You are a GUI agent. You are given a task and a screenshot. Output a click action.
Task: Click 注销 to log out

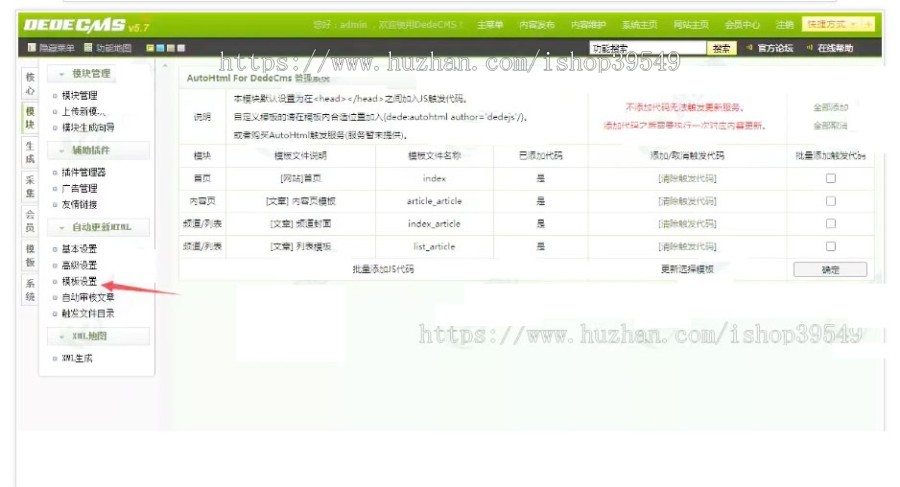[784, 25]
